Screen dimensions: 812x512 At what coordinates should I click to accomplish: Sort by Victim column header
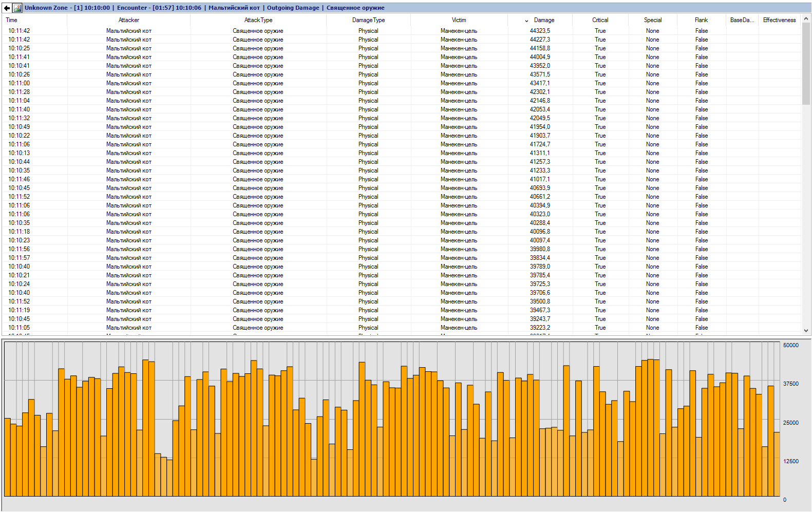click(x=459, y=20)
